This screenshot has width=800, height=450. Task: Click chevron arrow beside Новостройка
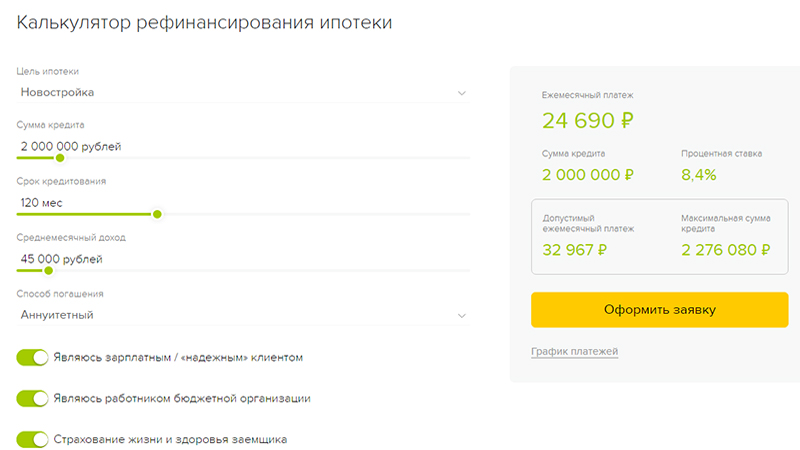pos(461,93)
